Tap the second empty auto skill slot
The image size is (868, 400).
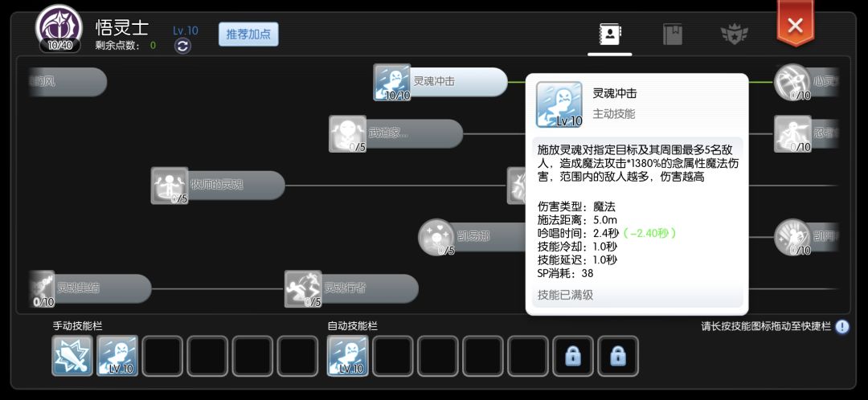point(437,356)
